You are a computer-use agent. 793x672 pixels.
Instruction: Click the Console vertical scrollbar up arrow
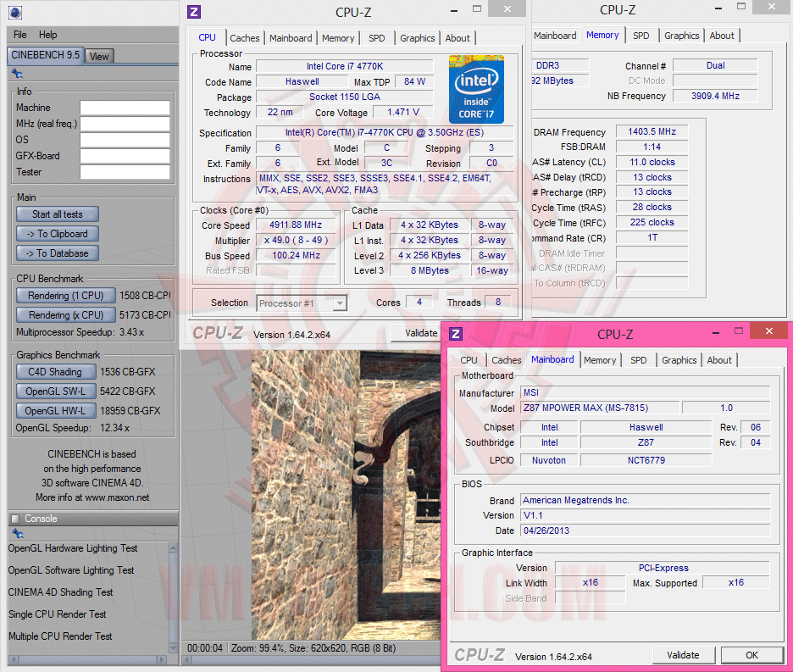pyautogui.click(x=174, y=547)
